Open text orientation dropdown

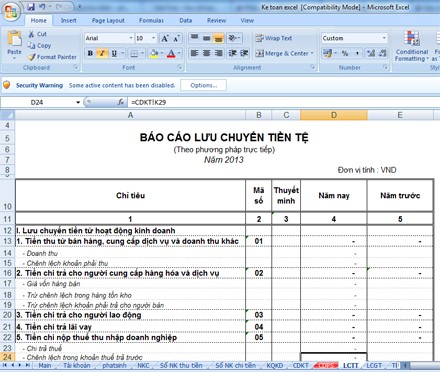click(x=234, y=38)
